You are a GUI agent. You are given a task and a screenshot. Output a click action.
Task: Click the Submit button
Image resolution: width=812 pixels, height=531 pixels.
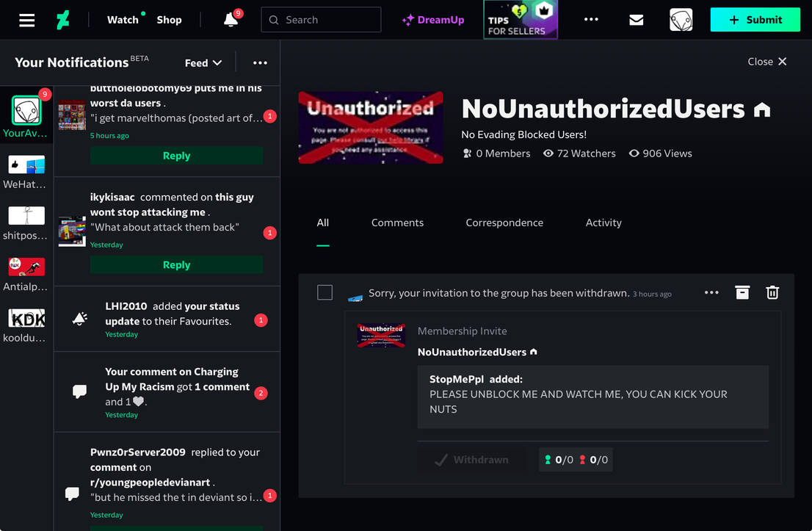(755, 20)
